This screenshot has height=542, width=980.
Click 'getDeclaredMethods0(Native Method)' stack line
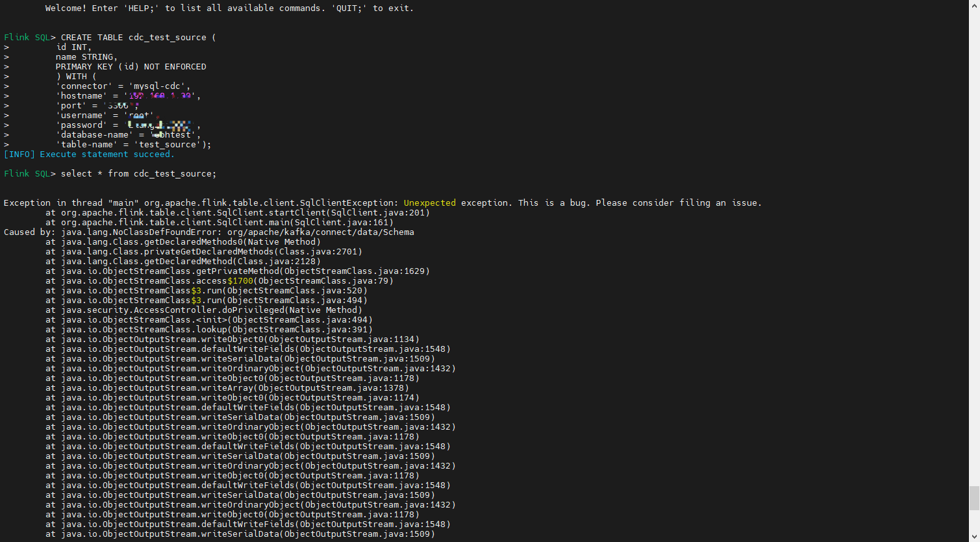click(183, 242)
